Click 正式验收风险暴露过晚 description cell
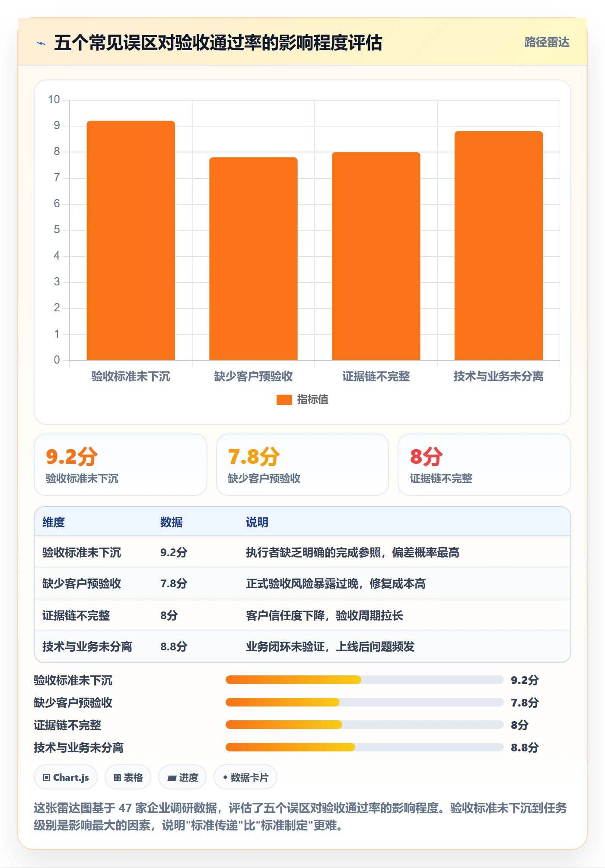 (336, 583)
